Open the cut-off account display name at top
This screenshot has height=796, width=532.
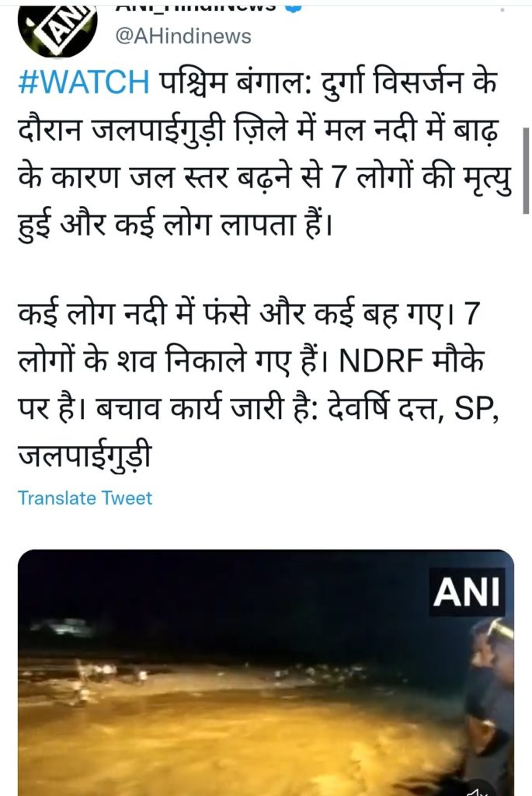pos(196,7)
